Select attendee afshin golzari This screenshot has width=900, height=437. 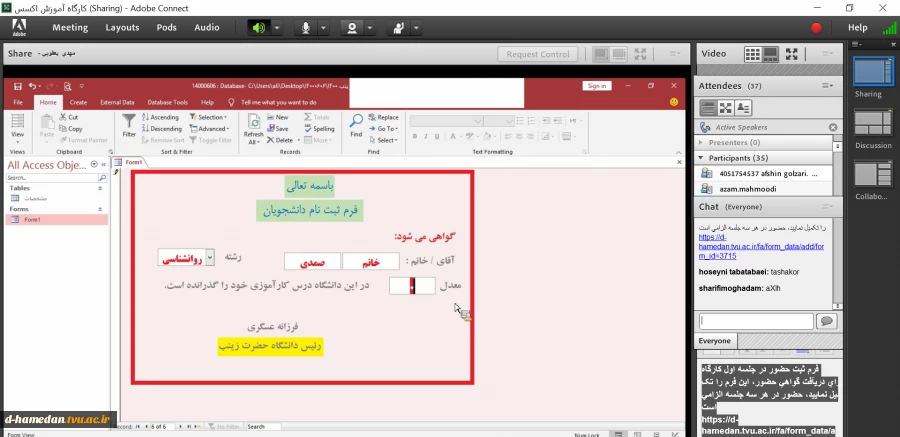click(763, 173)
